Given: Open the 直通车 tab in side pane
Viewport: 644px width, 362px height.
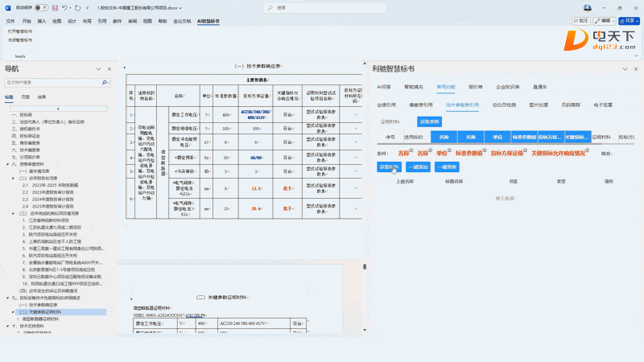Looking at the screenshot, I should (x=540, y=87).
